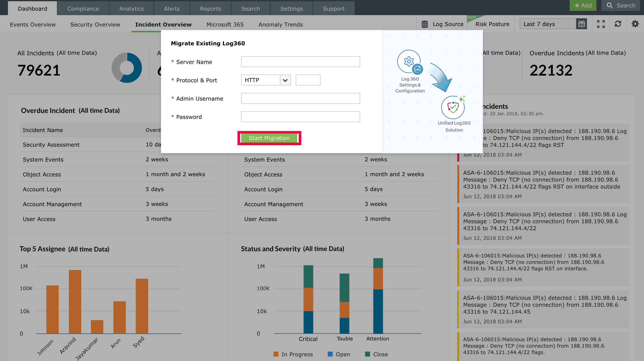Click the Aravind bar in Top 5 Assignee chart
Image resolution: width=644 pixels, height=361 pixels.
coord(75,302)
